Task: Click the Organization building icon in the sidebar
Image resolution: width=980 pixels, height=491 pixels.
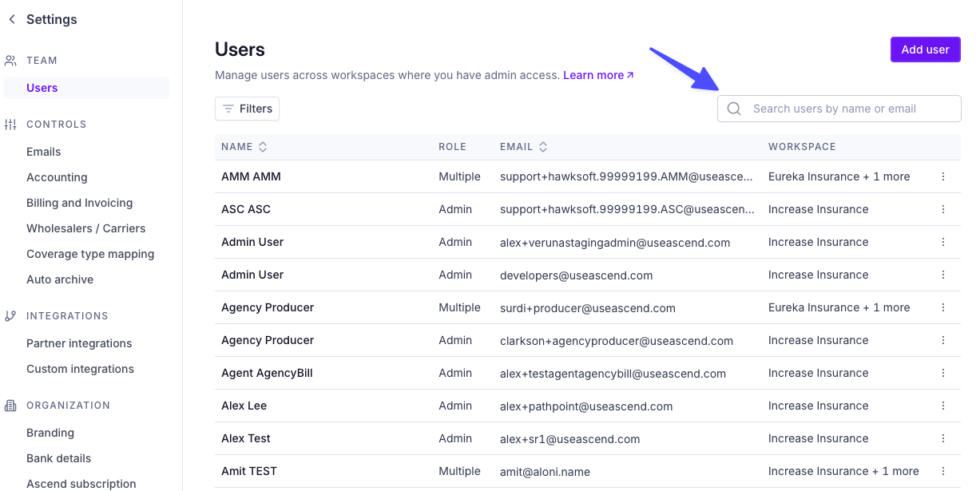Action: click(10, 406)
